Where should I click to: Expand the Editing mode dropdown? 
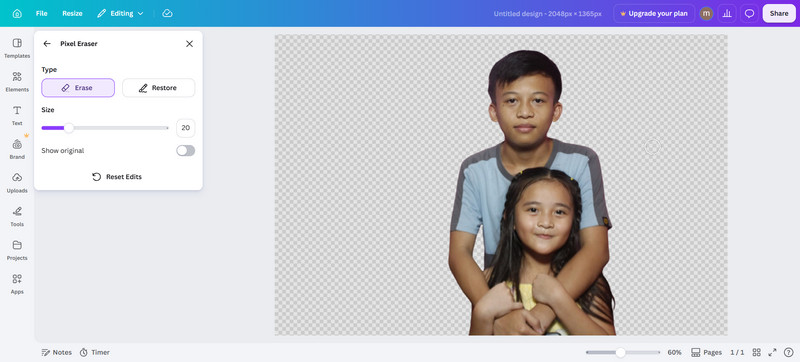coord(120,13)
